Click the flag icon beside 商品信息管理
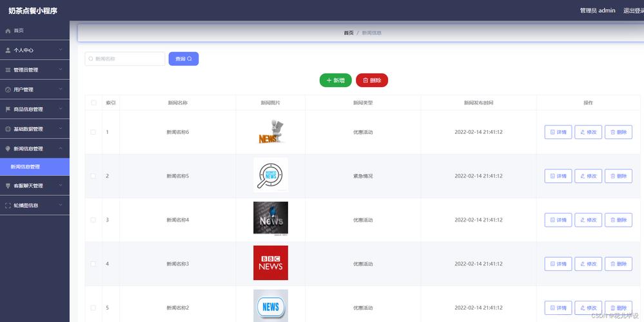 point(8,109)
